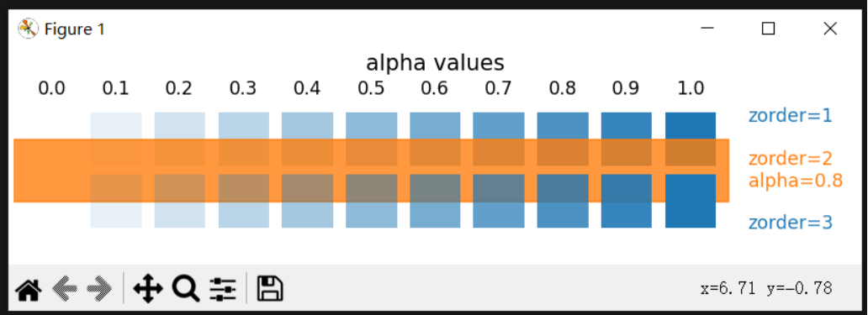Go forward to the next view arrow

click(x=99, y=289)
